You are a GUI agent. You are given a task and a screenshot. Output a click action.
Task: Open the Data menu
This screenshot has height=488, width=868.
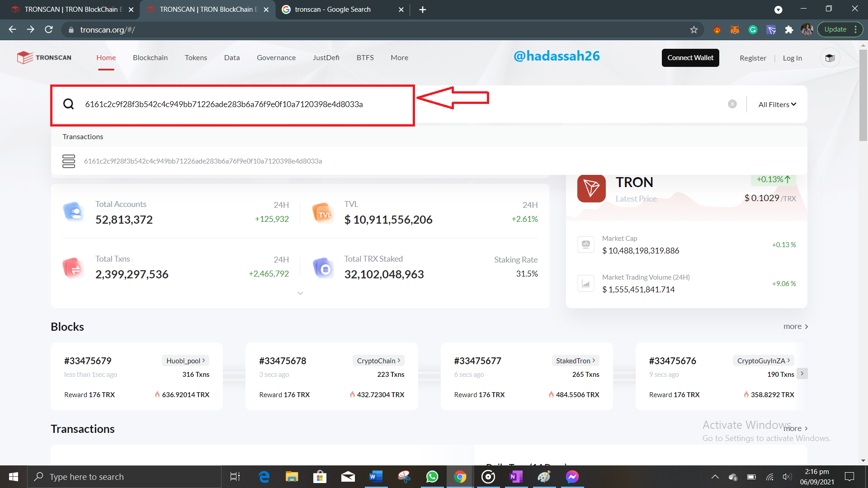[x=232, y=58]
